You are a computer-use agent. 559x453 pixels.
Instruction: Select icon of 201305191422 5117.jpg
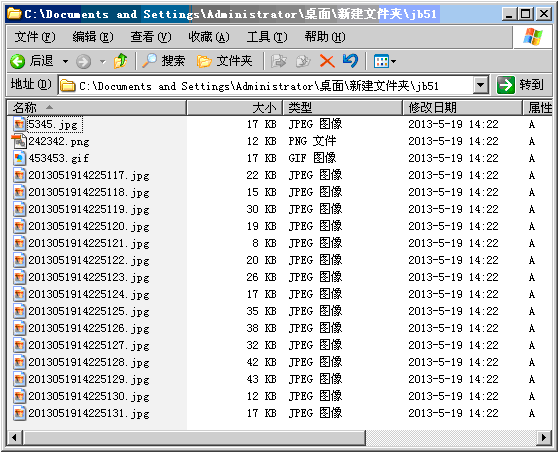pyautogui.click(x=19, y=175)
